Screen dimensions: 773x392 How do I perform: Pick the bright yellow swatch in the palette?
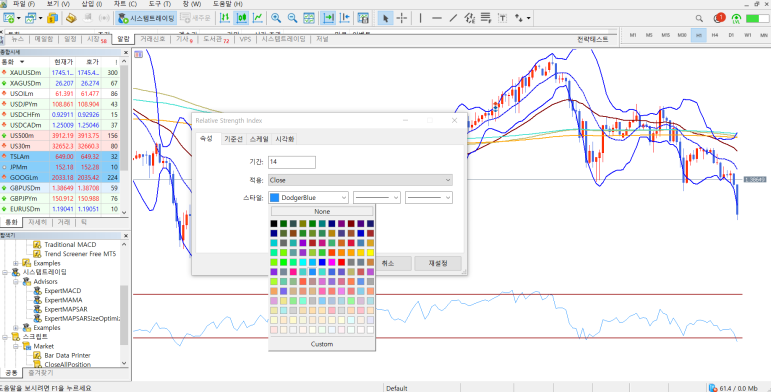pyautogui.click(x=371, y=252)
